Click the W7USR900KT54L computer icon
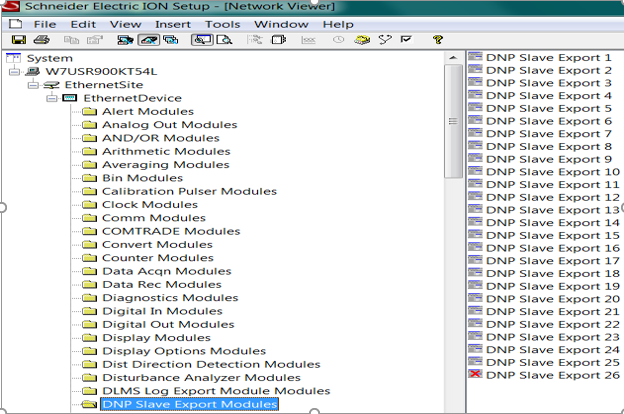Screen dimensions: 624x414 click(x=33, y=72)
